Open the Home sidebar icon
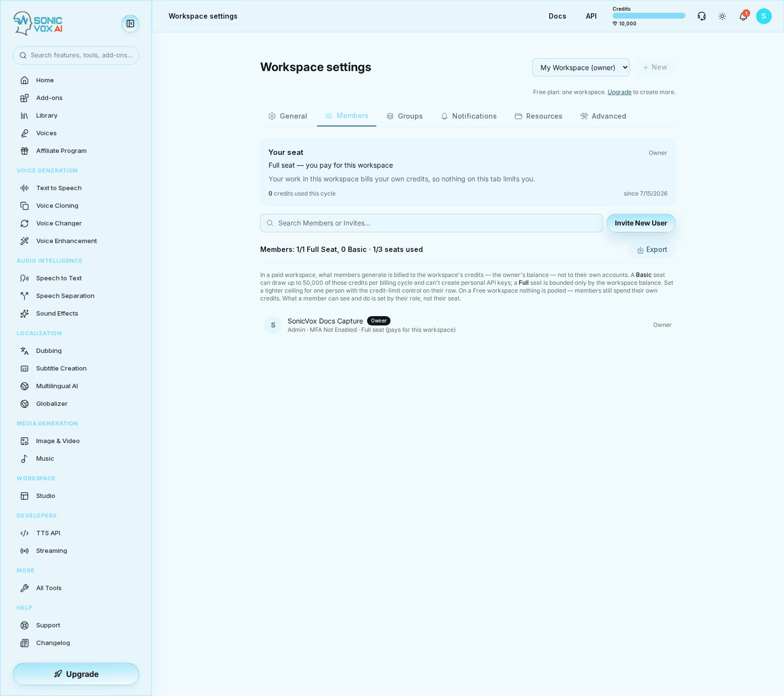Image resolution: width=784 pixels, height=696 pixels. click(24, 80)
